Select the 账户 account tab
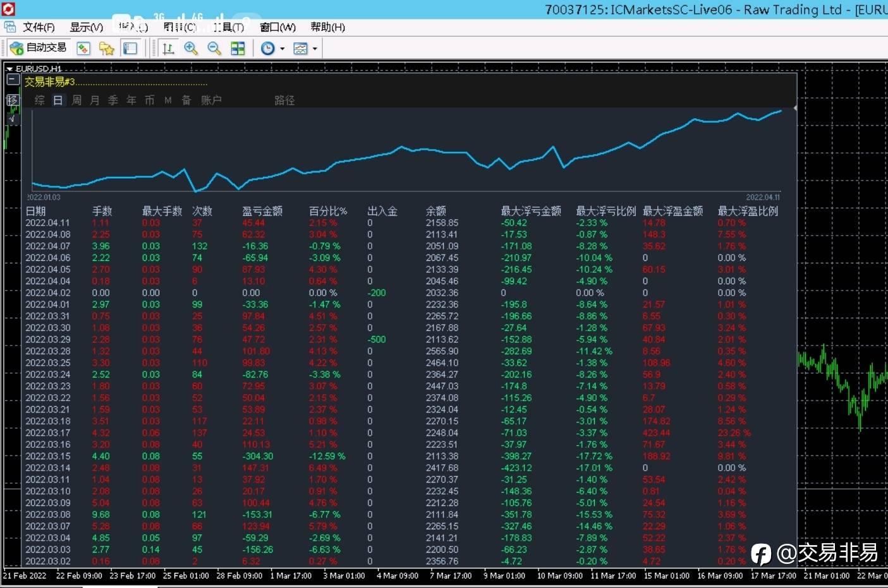Image resolution: width=888 pixels, height=588 pixels. click(211, 100)
